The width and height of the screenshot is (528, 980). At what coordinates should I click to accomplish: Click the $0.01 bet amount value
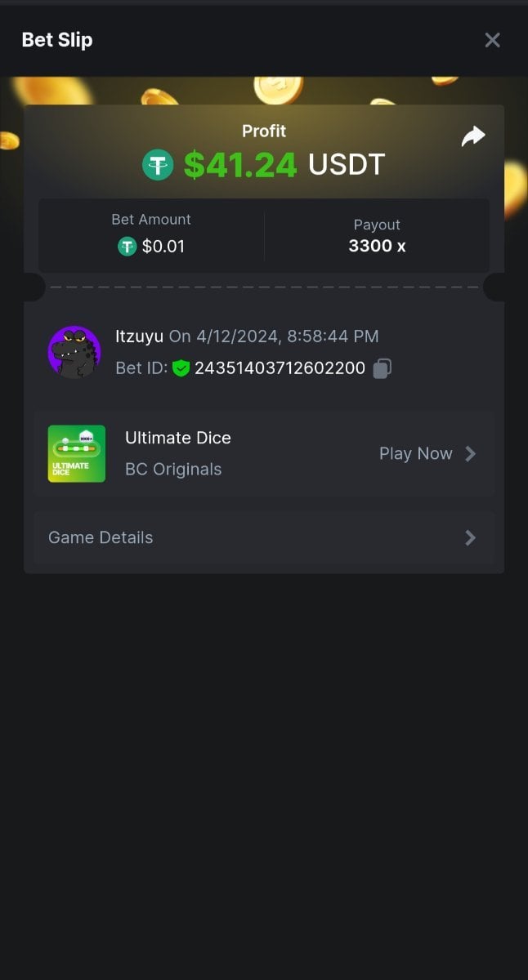[163, 246]
